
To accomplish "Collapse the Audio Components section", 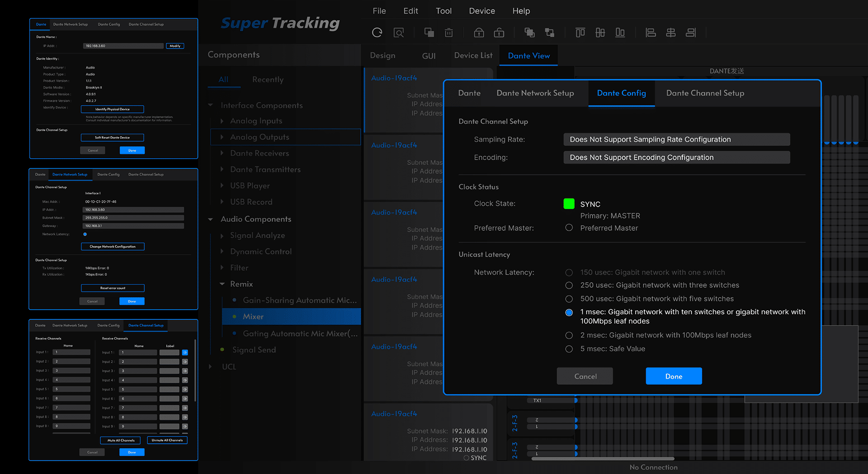I will tap(211, 219).
